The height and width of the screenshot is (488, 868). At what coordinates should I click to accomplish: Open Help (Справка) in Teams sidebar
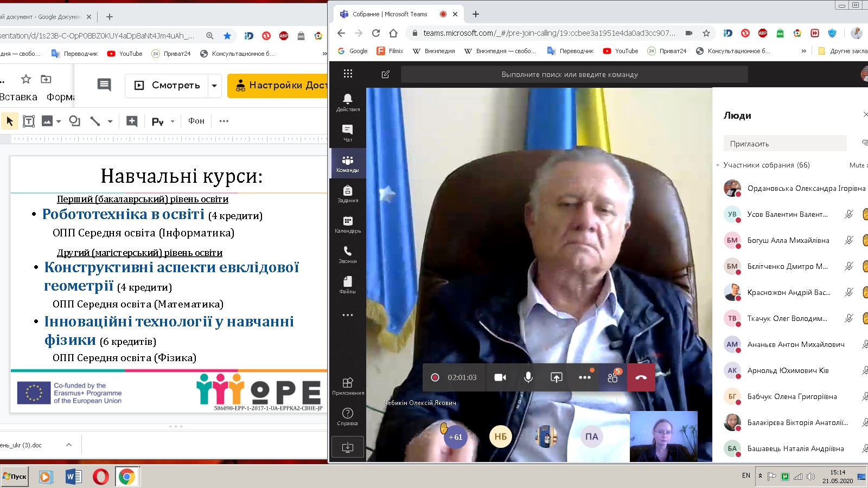pyautogui.click(x=348, y=416)
